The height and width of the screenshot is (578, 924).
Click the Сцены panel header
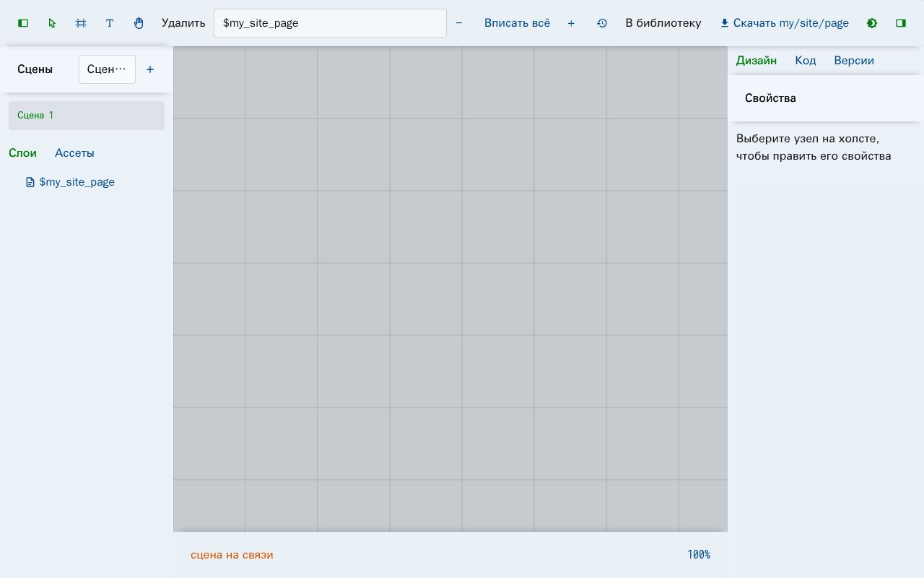[35, 69]
